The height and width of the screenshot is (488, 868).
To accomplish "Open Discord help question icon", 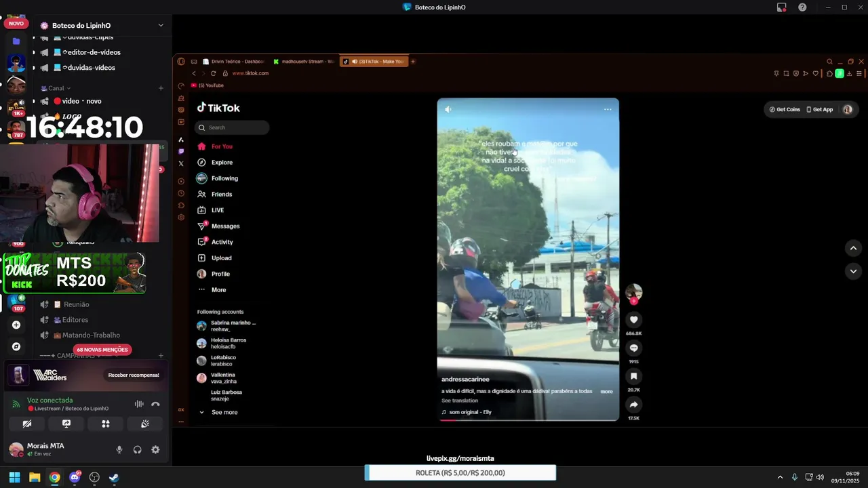I will [802, 7].
